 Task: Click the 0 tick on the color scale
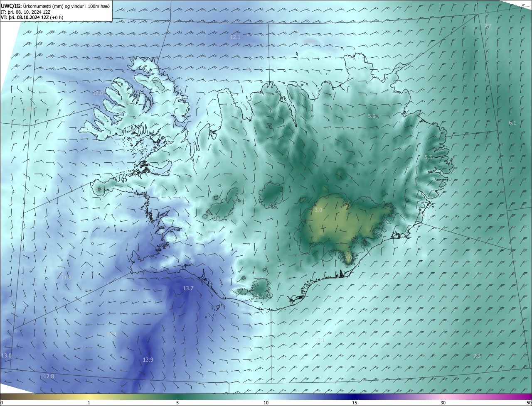2,403
